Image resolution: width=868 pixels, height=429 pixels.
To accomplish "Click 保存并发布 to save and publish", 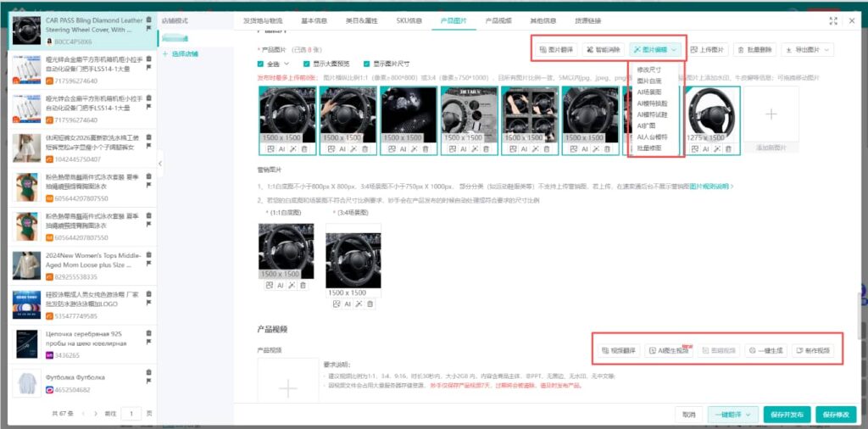I will point(787,414).
